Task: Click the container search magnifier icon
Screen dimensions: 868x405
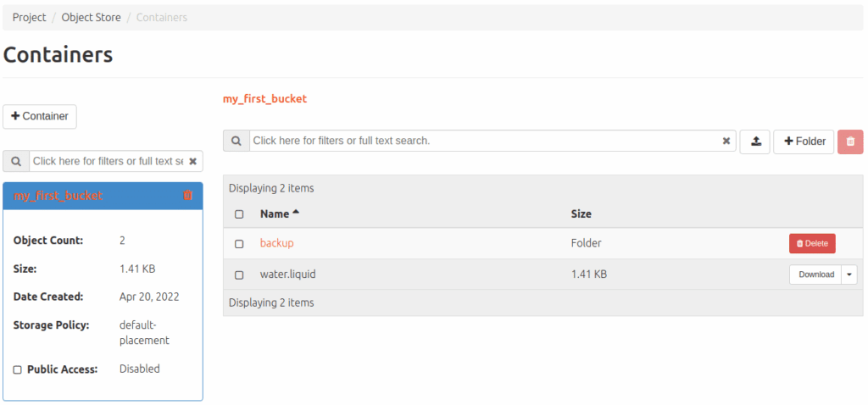Action: pos(17,161)
